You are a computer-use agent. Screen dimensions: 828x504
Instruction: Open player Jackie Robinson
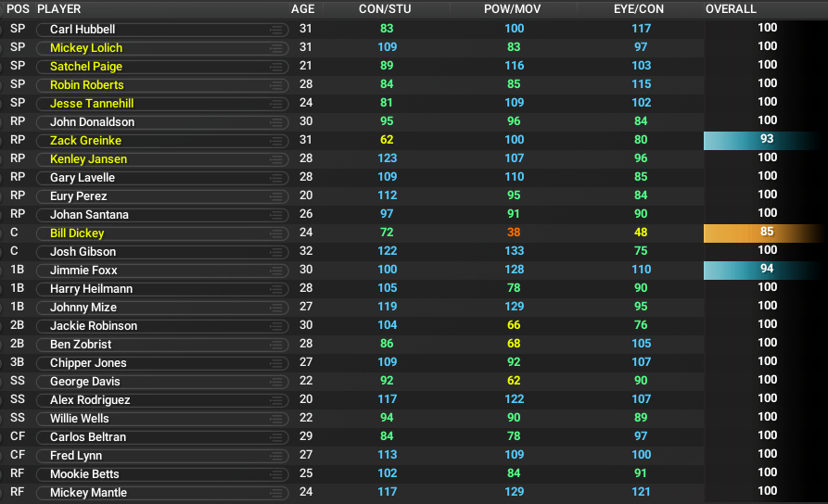[x=94, y=325]
